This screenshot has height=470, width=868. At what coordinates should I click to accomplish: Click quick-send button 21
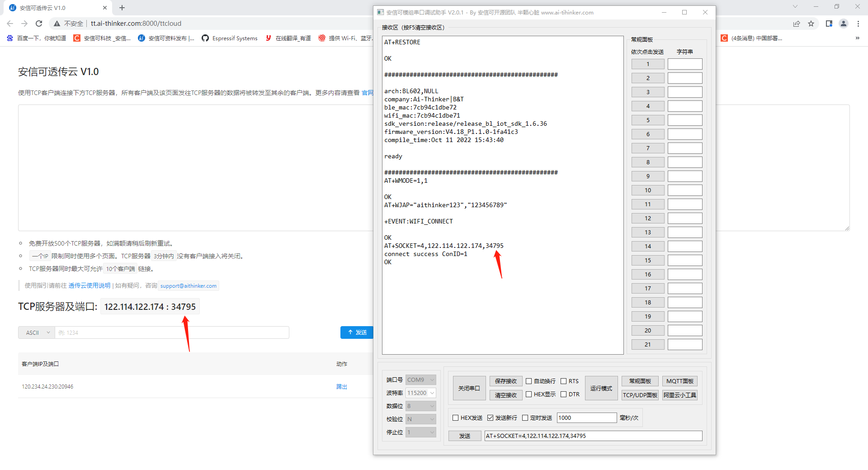(x=648, y=345)
